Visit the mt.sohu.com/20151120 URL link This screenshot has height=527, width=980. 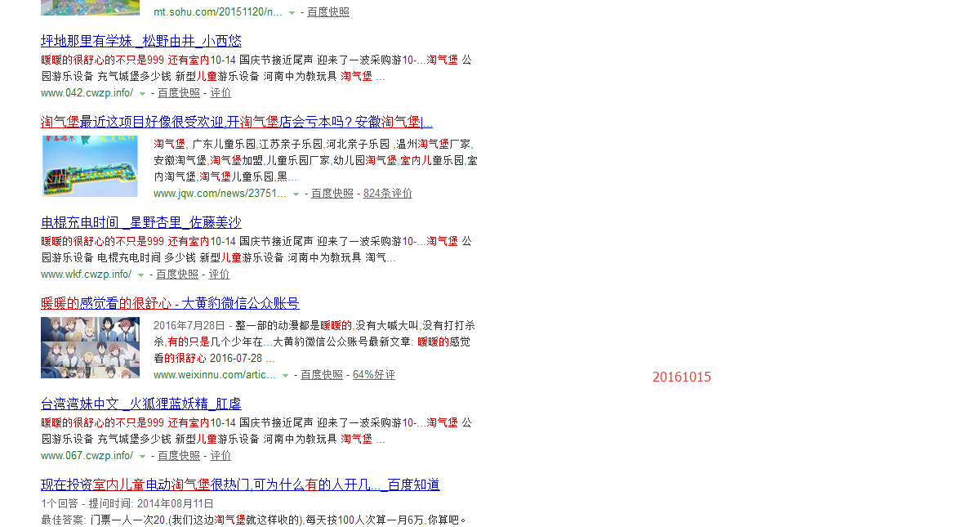pyautogui.click(x=218, y=12)
